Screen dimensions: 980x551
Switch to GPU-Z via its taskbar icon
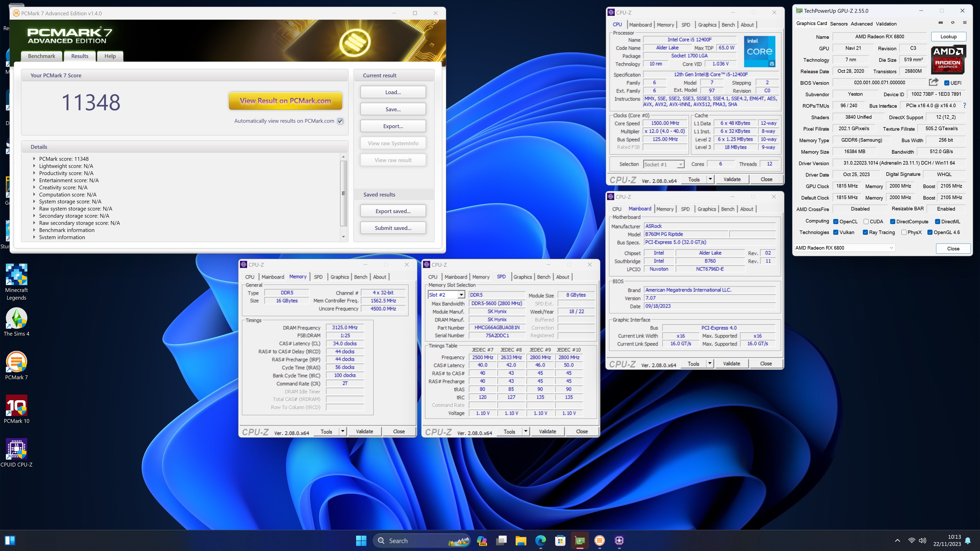click(580, 540)
